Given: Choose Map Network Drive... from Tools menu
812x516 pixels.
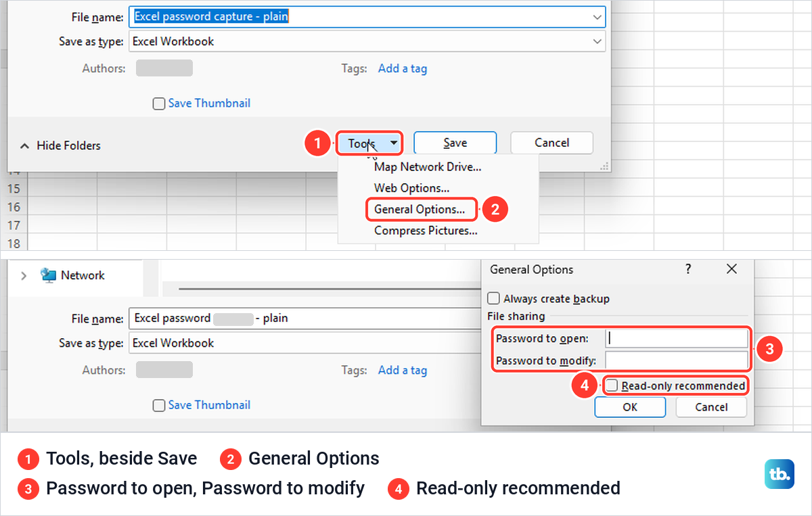Looking at the screenshot, I should [428, 166].
